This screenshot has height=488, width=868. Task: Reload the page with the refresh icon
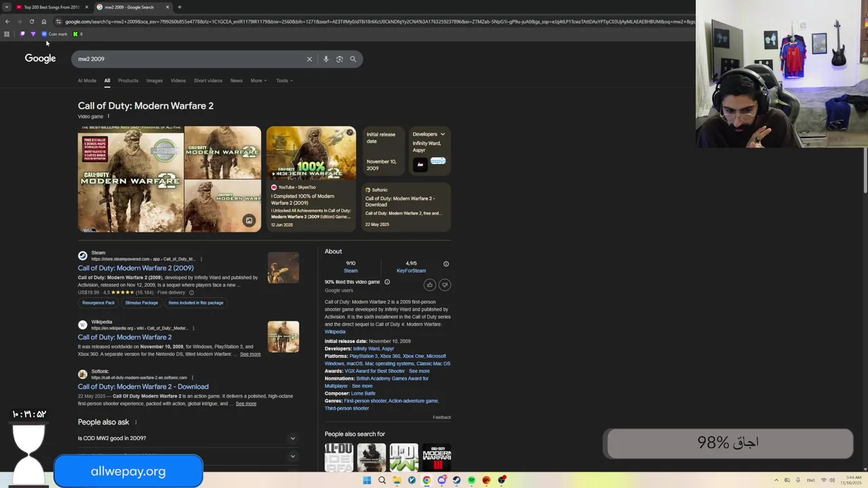pos(31,22)
